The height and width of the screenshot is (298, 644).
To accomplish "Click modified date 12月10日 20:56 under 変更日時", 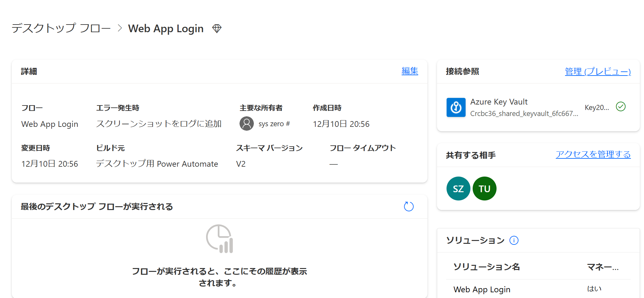I will [x=50, y=164].
